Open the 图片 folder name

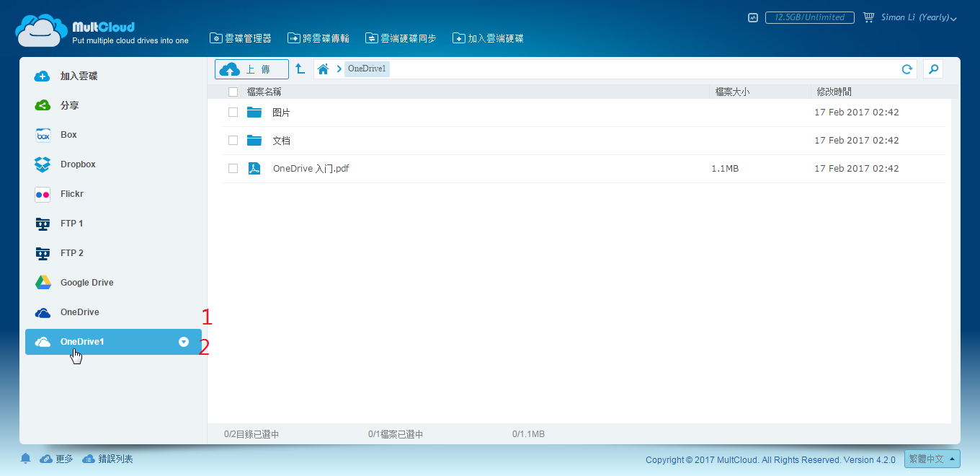click(x=282, y=113)
